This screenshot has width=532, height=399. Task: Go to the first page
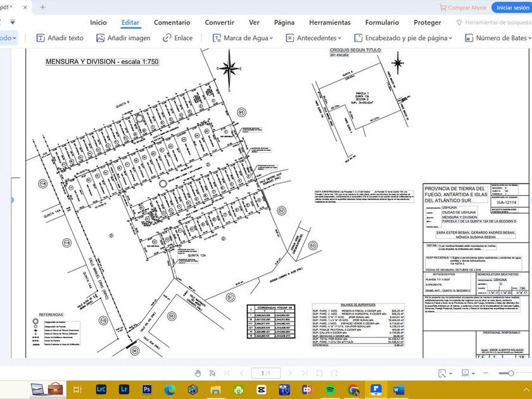pyautogui.click(x=226, y=373)
